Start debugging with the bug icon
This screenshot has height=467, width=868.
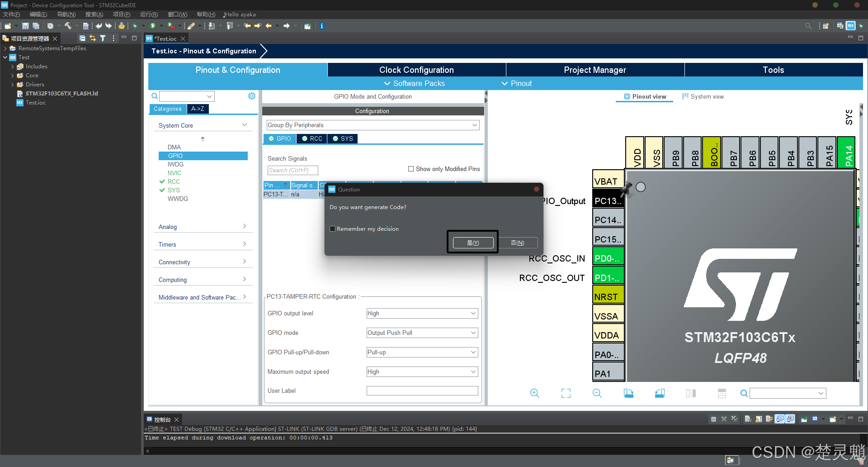pyautogui.click(x=135, y=26)
